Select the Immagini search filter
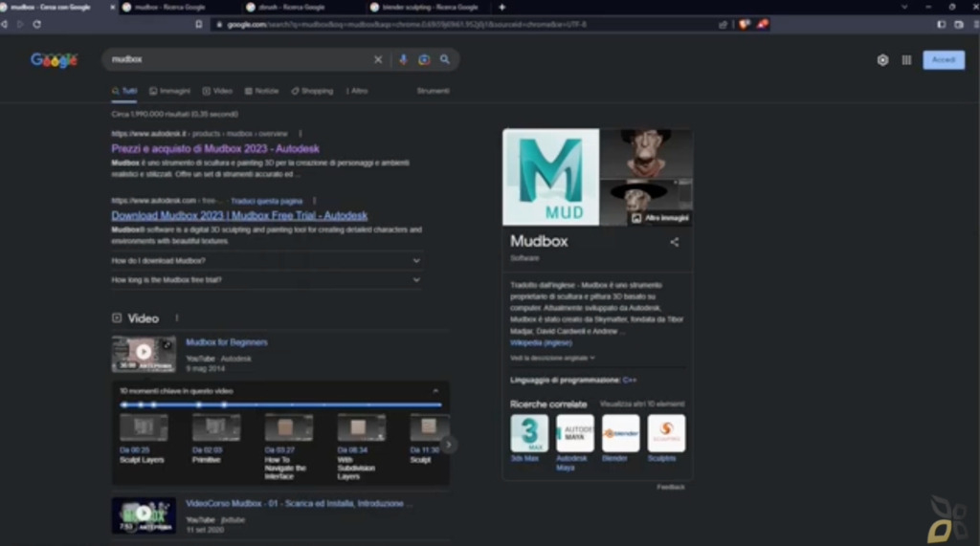The image size is (980, 546). tap(170, 91)
